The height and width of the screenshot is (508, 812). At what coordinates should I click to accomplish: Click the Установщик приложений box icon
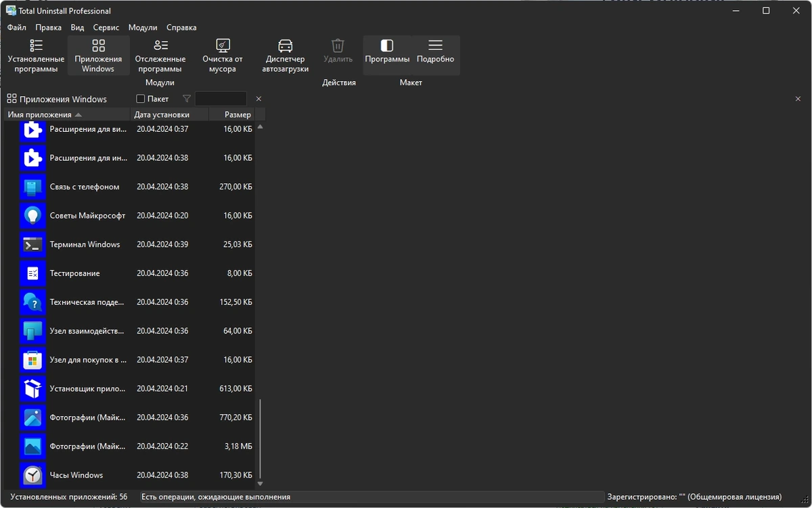point(32,389)
